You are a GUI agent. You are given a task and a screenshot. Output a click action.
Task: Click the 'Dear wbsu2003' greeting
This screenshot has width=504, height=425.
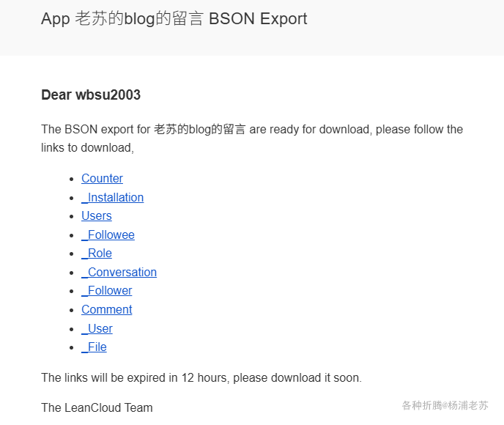(91, 95)
